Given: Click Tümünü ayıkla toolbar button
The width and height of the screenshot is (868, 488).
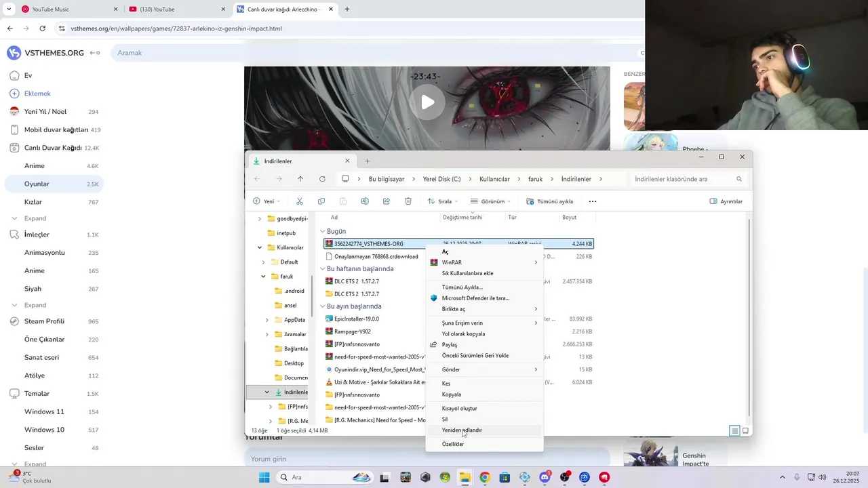Looking at the screenshot, I should 550,201.
